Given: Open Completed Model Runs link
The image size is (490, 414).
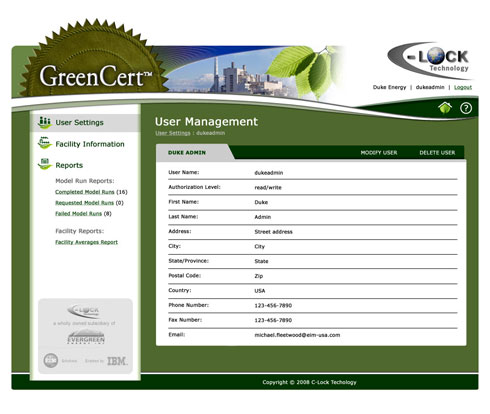Looking at the screenshot, I should pos(85,192).
